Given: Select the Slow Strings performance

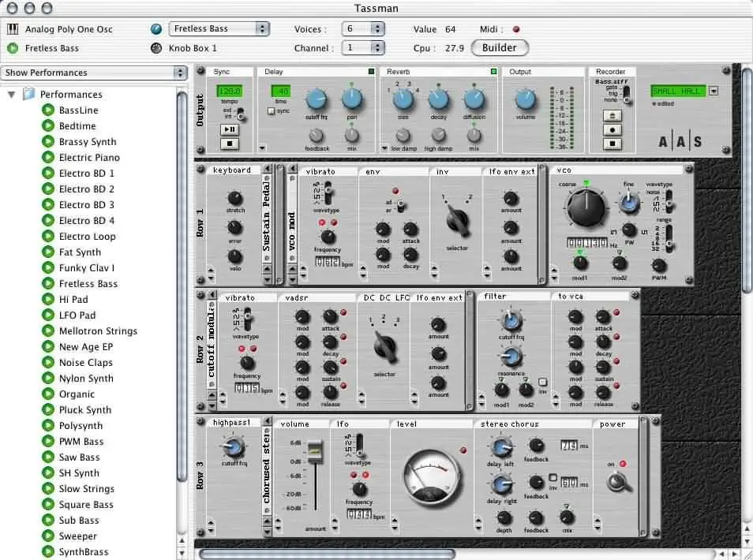Looking at the screenshot, I should point(87,488).
